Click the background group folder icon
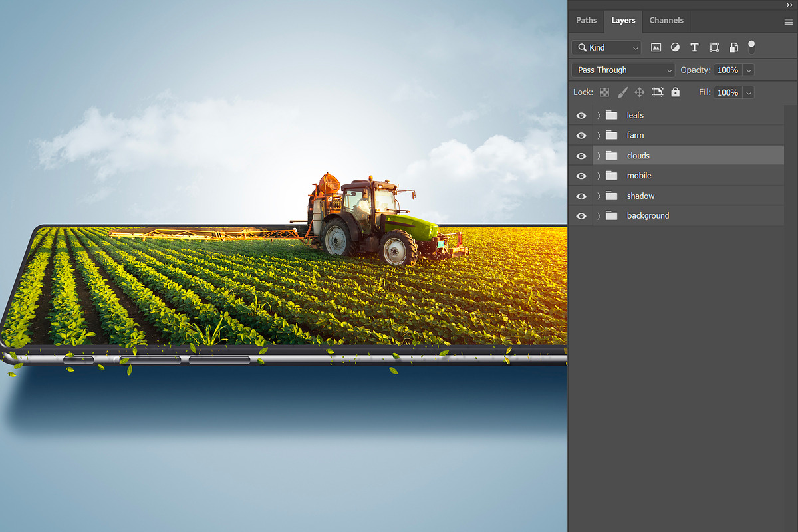798x532 pixels. click(612, 215)
